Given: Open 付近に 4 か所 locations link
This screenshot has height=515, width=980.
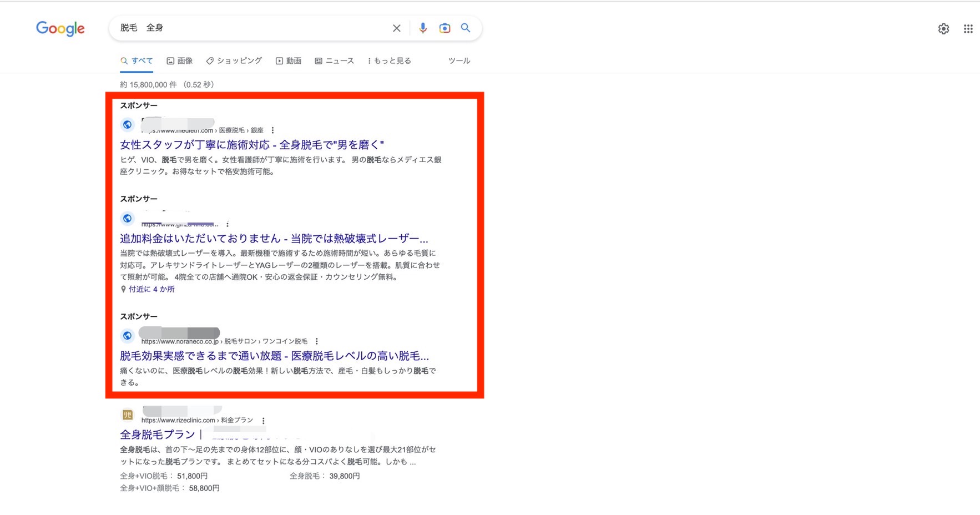Looking at the screenshot, I should pyautogui.click(x=151, y=289).
